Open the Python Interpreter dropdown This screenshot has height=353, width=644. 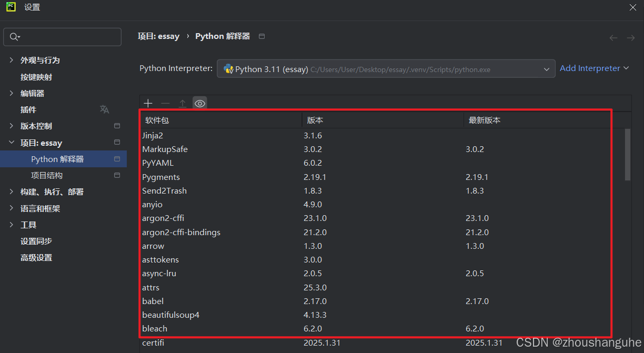[386, 69]
